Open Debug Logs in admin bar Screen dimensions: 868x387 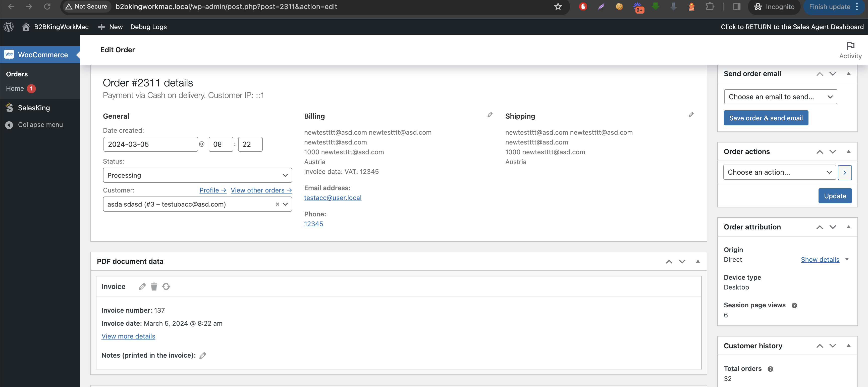tap(148, 27)
